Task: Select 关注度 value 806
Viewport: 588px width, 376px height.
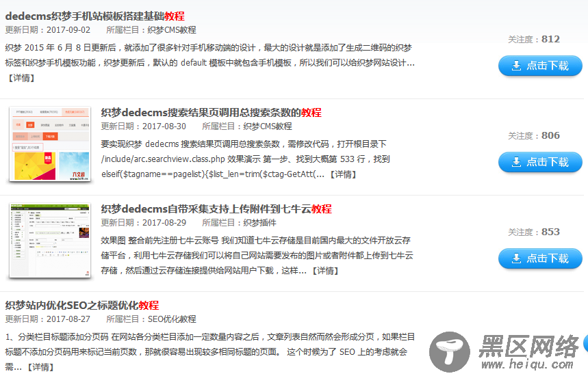Action: pyautogui.click(x=550, y=135)
